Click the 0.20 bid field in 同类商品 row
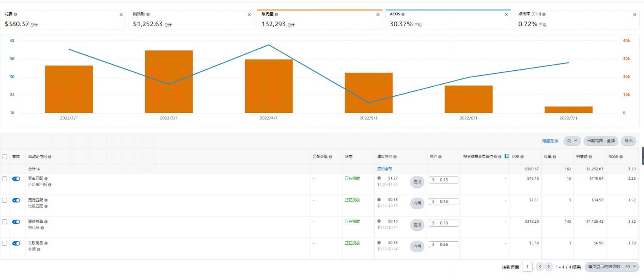Viewport: 644px width, 280px height. click(444, 223)
